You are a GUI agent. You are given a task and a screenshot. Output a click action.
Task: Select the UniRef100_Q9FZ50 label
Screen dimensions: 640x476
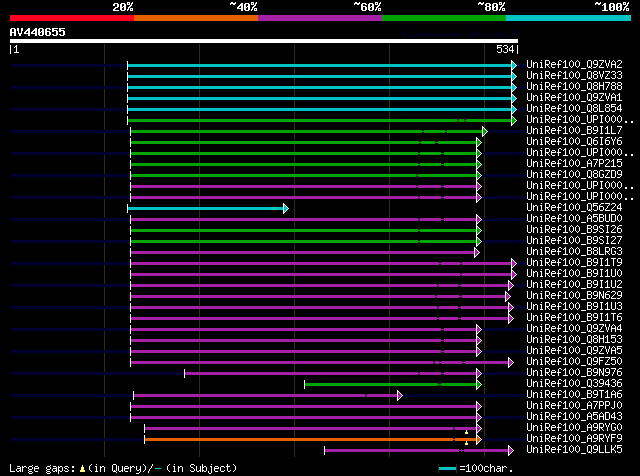click(x=574, y=362)
